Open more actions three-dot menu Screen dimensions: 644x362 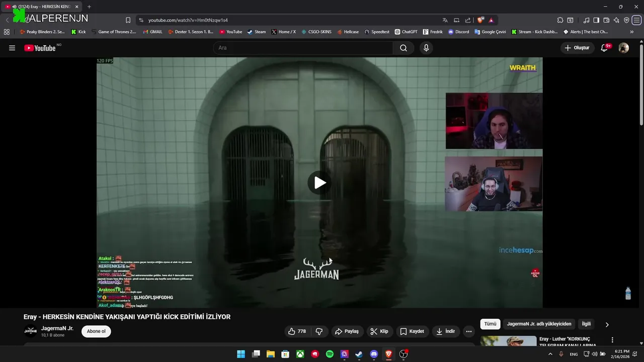tap(469, 331)
